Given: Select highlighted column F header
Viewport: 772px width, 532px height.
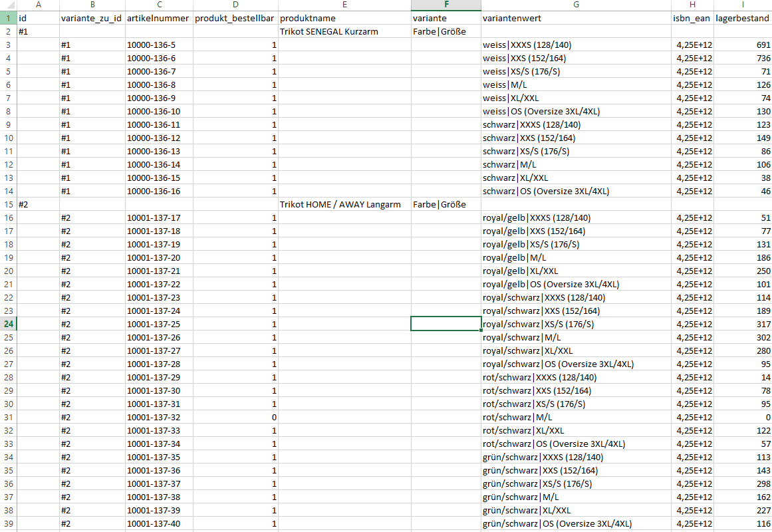Looking at the screenshot, I should 446,5.
